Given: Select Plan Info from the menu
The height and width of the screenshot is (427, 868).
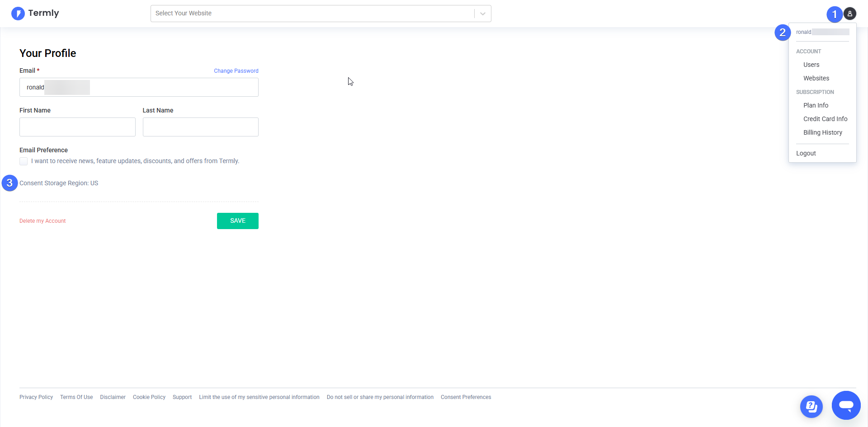Looking at the screenshot, I should [816, 105].
